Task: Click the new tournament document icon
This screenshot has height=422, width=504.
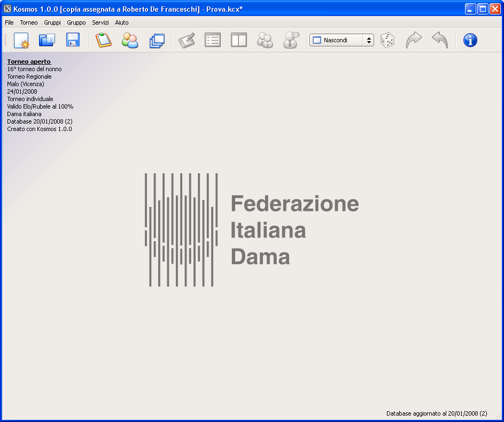Action: pyautogui.click(x=21, y=40)
